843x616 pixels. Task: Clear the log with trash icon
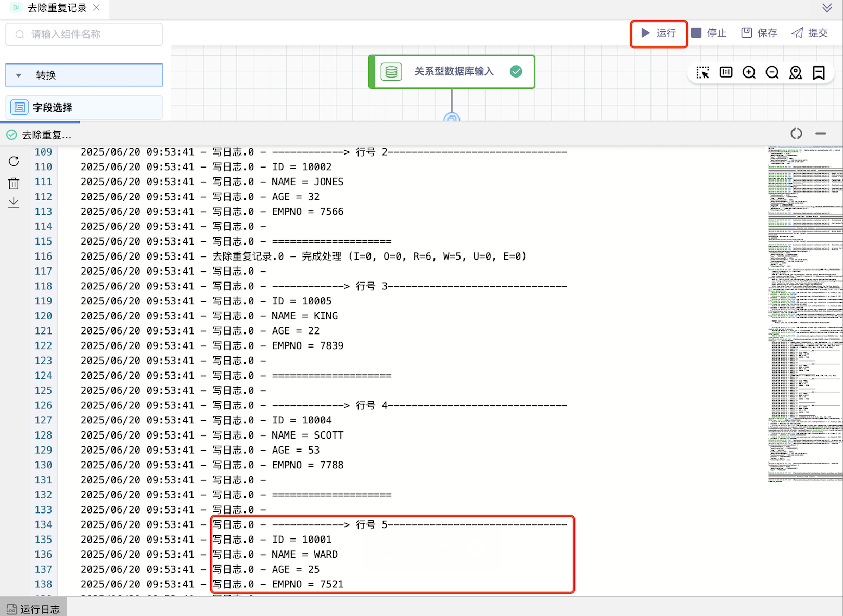click(14, 183)
